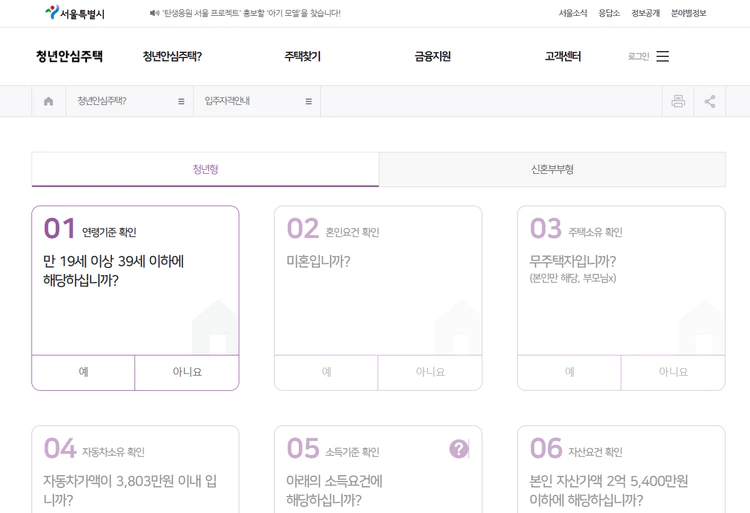Screen dimensions: 750x513
Task: Open the 응답소 top link
Action: coord(609,13)
